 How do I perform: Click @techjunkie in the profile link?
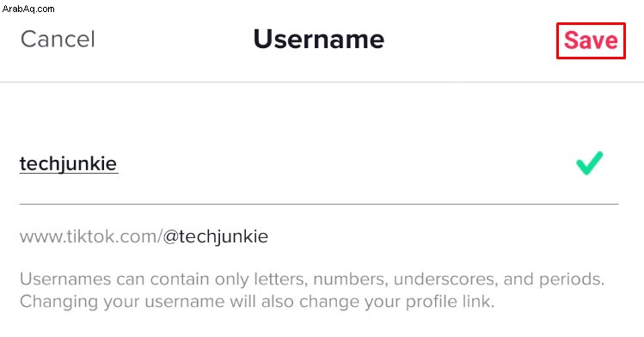click(216, 236)
